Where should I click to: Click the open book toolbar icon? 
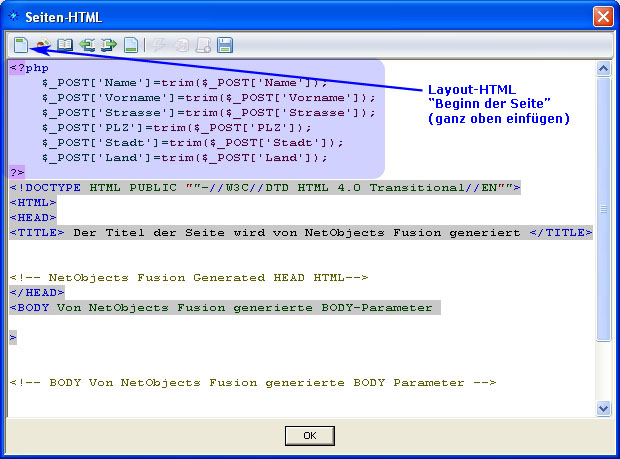[x=65, y=45]
